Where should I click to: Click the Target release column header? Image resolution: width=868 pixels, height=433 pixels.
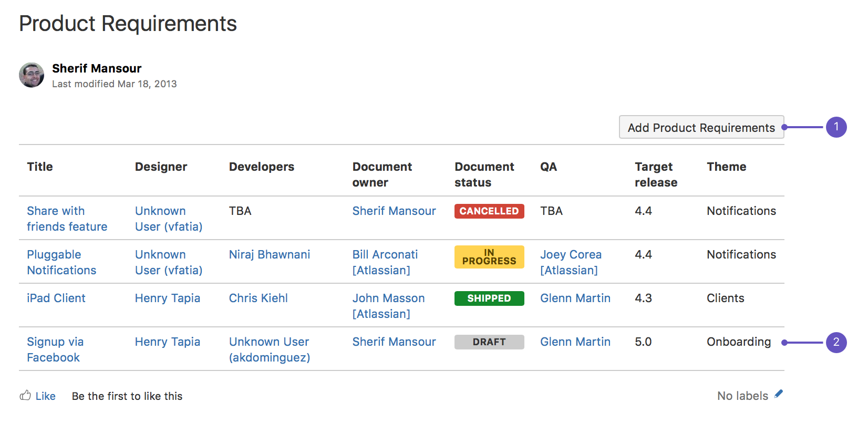click(656, 174)
